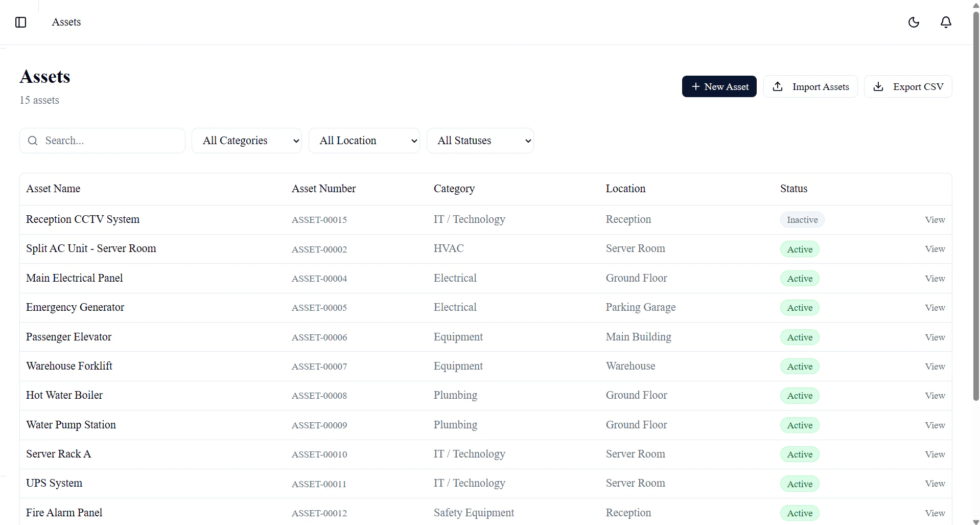Open the All Statuses dropdown

tap(480, 141)
